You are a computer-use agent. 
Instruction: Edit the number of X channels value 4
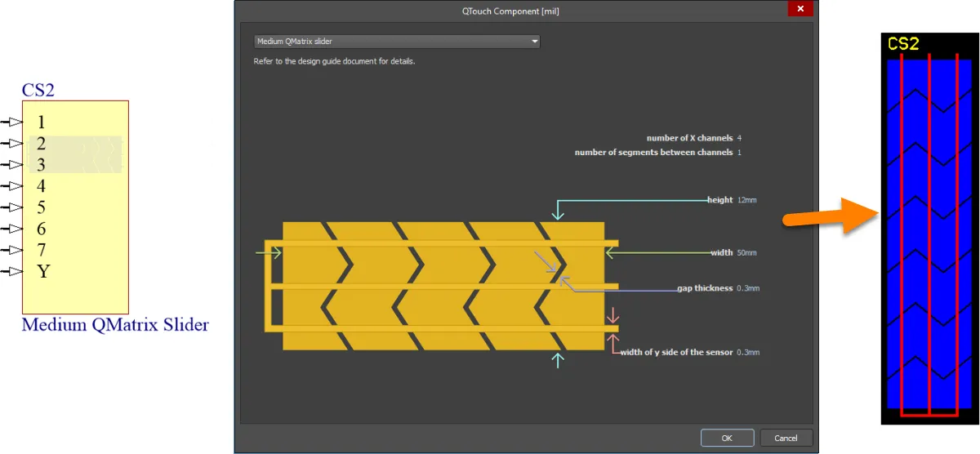pos(738,138)
